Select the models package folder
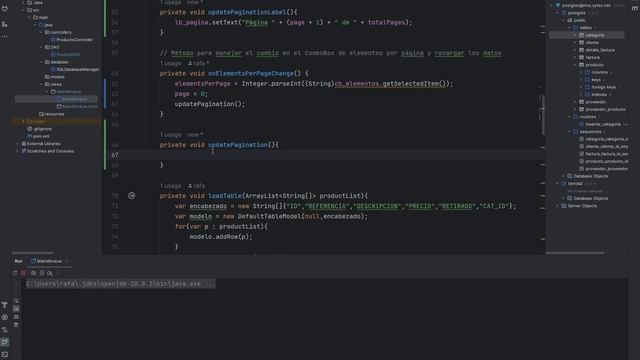Viewport: 640px width, 360px height. click(54, 77)
